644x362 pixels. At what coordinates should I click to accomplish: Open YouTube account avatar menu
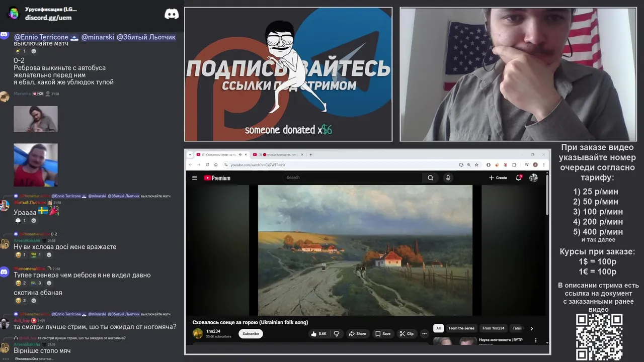pos(533,177)
